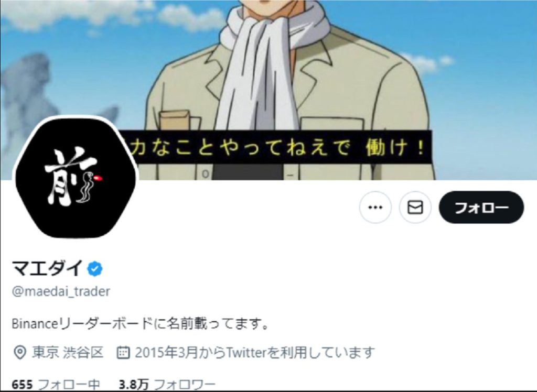
Task: Open the anime header banner image
Action: pos(268,90)
